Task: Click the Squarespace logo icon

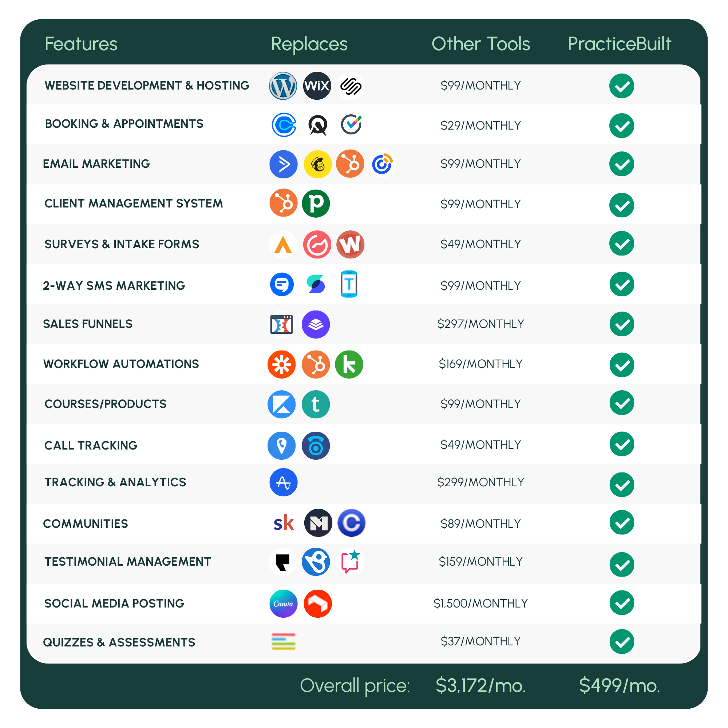Action: click(351, 86)
